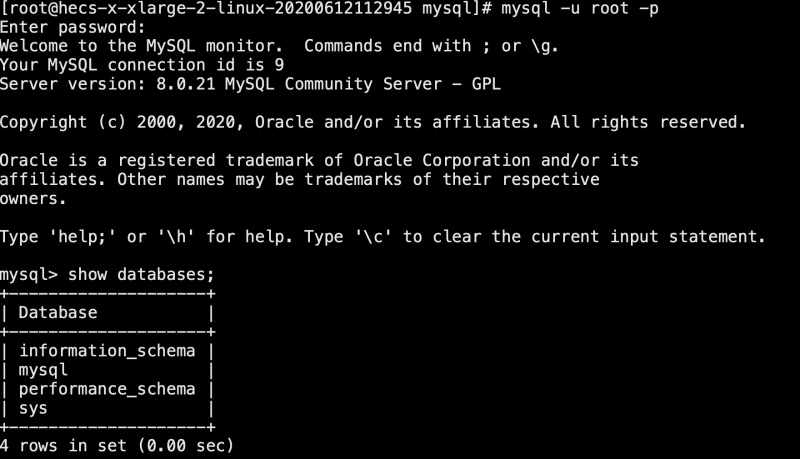Screen dimensions: 800x459
Task: Click the 'Database' column header
Action: (58, 313)
